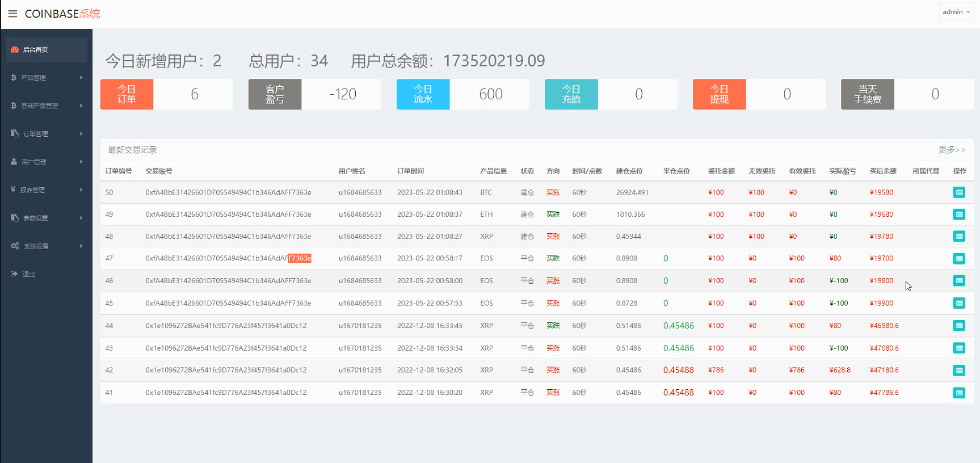
Task: Open details icon for order 47
Action: 959,259
